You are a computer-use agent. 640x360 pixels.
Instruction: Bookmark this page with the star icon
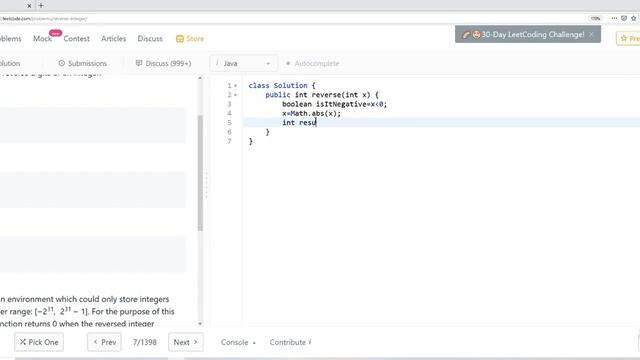point(633,18)
